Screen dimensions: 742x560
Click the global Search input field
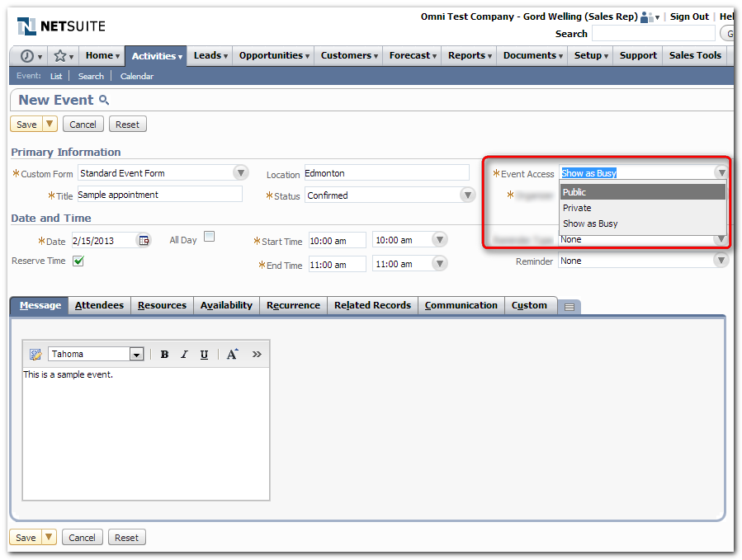(654, 34)
